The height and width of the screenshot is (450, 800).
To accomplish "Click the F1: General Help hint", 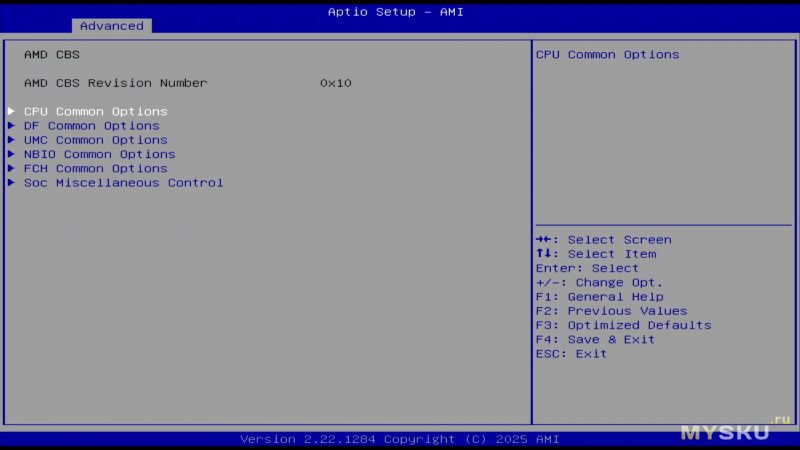I will [x=599, y=297].
